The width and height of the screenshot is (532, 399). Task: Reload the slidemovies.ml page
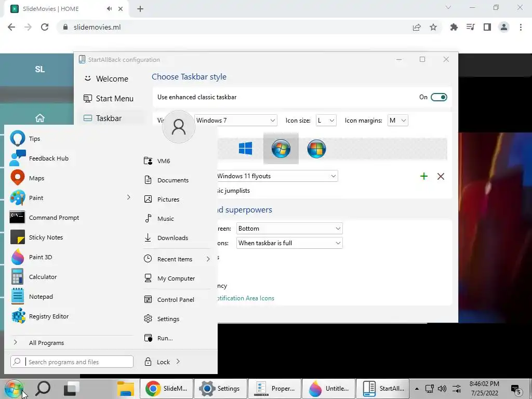coord(45,27)
